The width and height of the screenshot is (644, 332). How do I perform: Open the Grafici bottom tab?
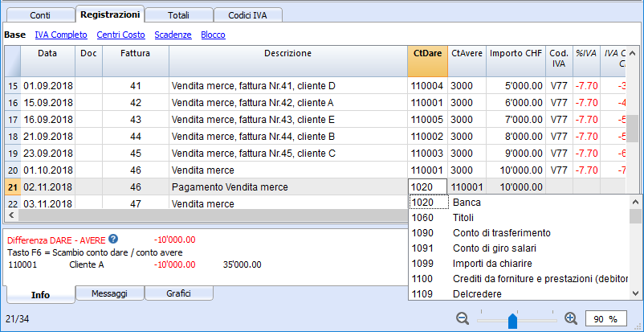(178, 293)
